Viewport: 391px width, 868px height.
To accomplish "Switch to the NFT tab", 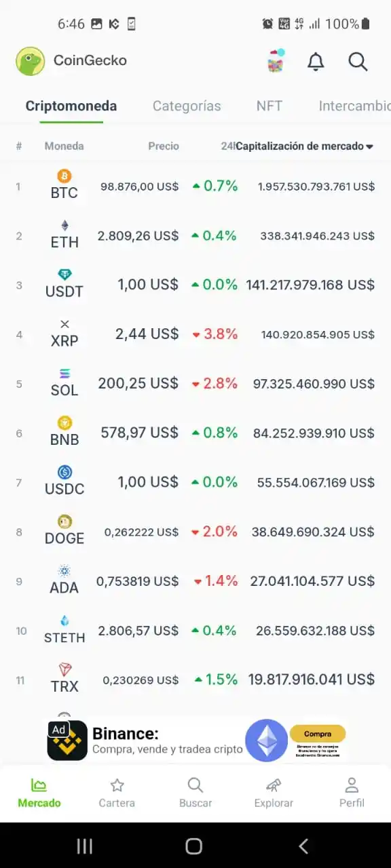I will pyautogui.click(x=269, y=106).
